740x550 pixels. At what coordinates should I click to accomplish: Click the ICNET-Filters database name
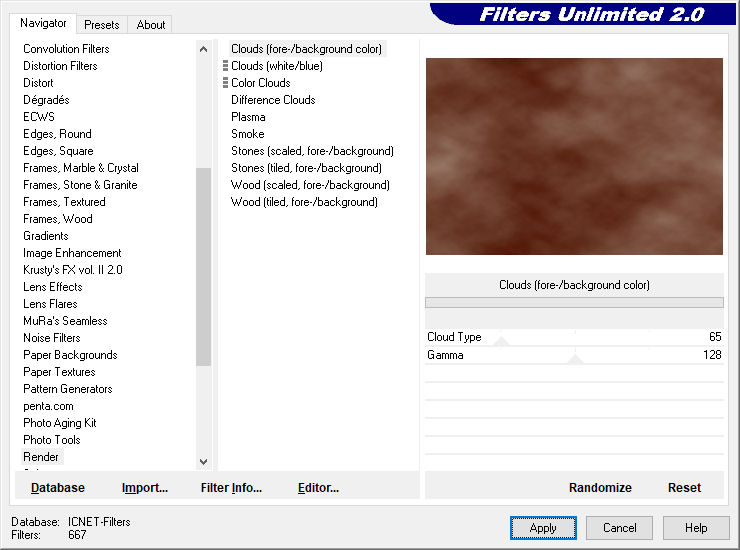pos(99,522)
